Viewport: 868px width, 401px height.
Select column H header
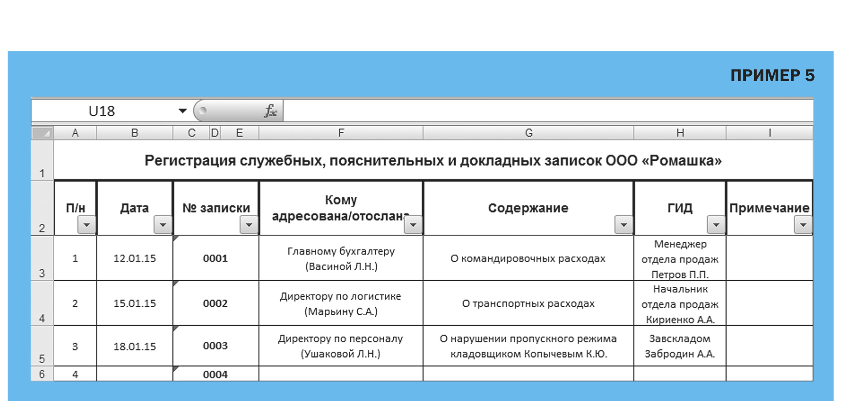coord(680,133)
